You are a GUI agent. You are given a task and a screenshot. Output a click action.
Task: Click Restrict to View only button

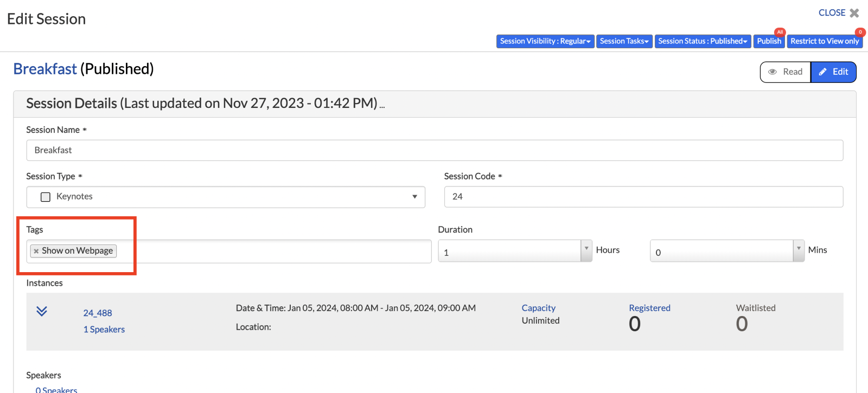pos(825,41)
